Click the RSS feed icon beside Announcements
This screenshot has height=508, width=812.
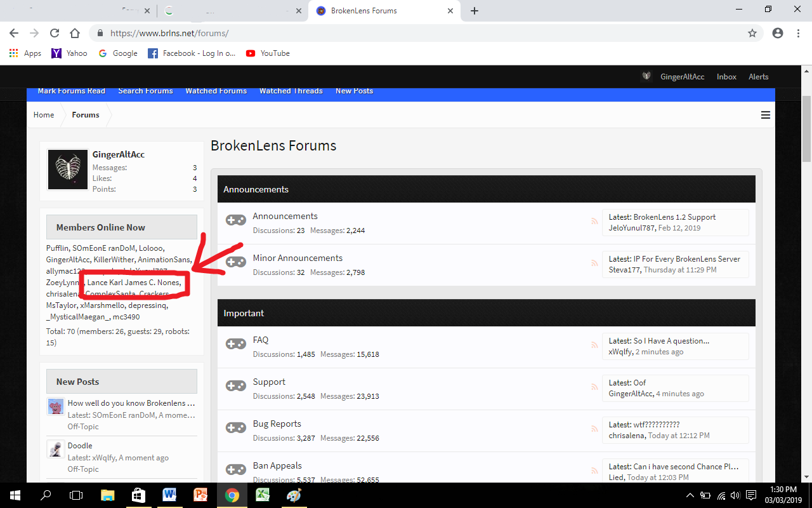coord(594,222)
